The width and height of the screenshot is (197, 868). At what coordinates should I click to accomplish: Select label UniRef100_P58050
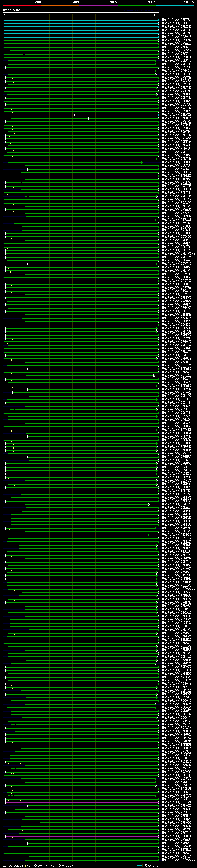click(x=177, y=708)
